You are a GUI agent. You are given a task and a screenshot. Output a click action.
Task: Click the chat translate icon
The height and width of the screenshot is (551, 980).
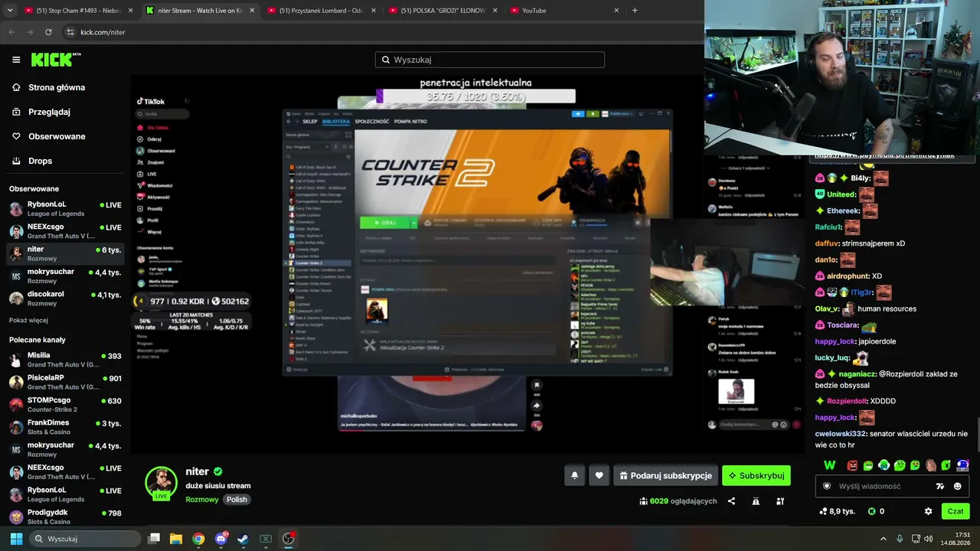click(940, 486)
